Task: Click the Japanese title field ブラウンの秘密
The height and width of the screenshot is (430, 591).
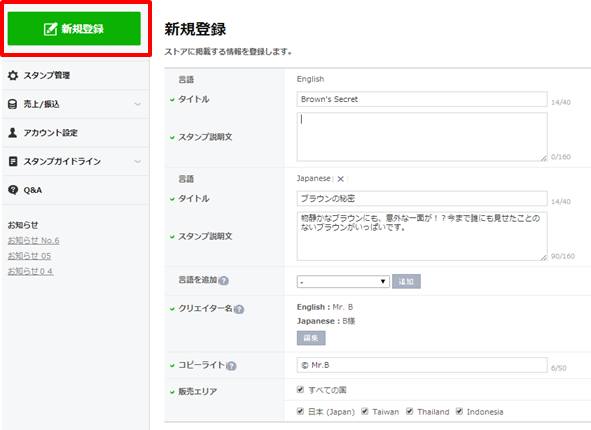Action: pyautogui.click(x=422, y=199)
